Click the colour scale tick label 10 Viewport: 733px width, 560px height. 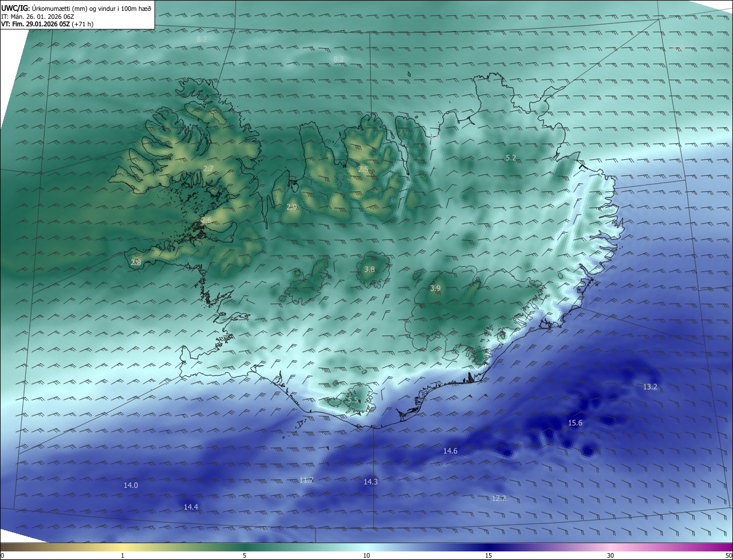click(x=366, y=555)
